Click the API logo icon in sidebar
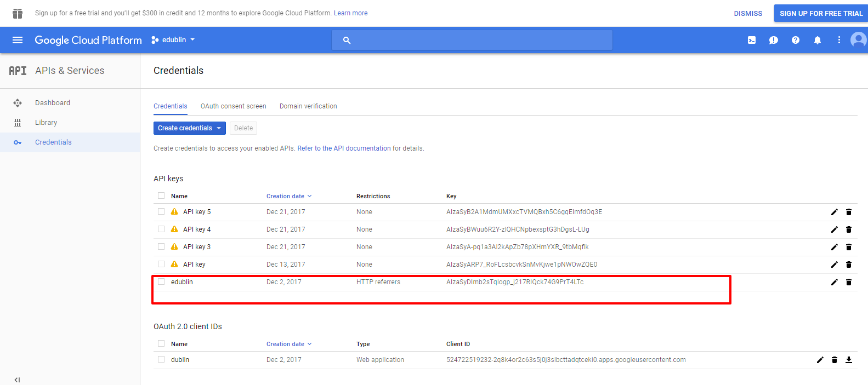 click(x=18, y=71)
